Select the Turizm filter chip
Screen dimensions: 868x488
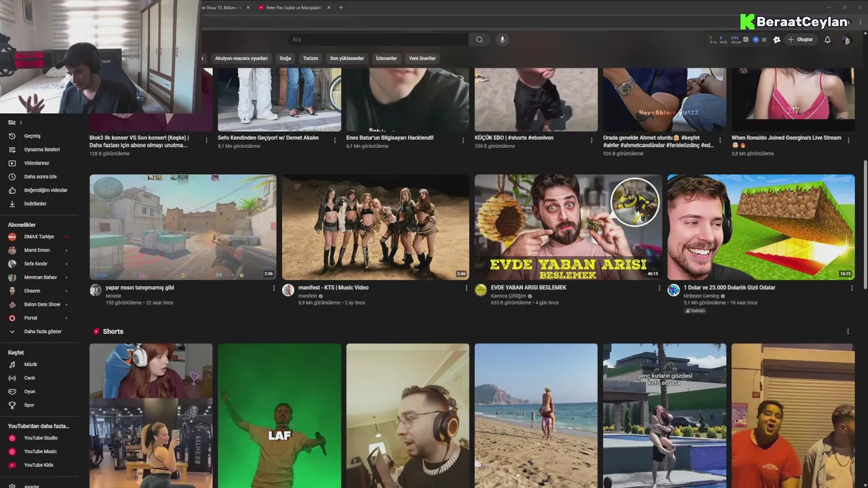311,58
